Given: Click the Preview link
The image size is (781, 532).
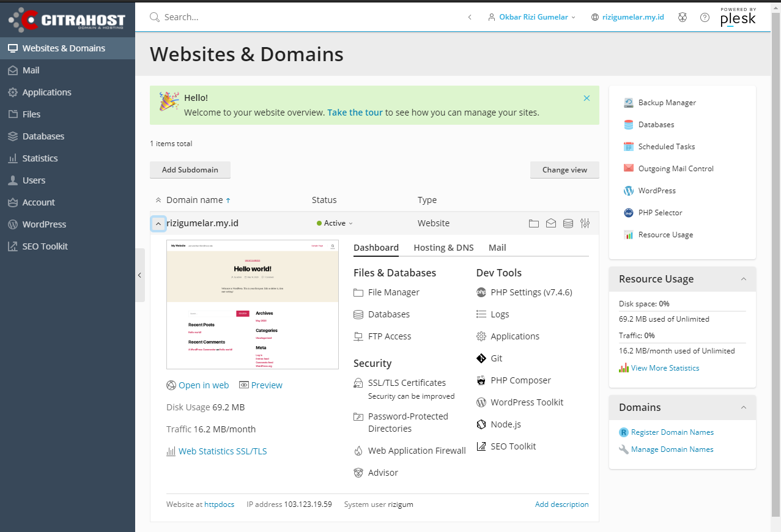Looking at the screenshot, I should point(267,385).
